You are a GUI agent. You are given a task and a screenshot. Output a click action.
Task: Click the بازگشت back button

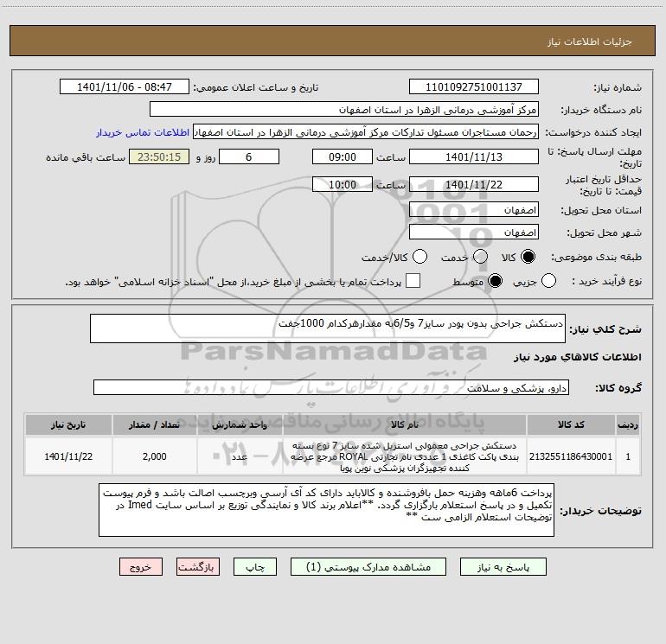tap(198, 567)
